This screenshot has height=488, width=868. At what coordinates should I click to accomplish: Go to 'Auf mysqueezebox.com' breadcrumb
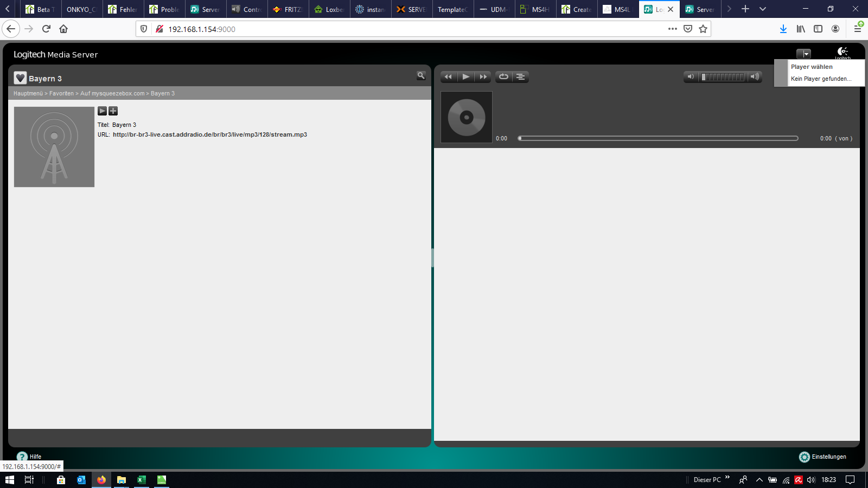tap(112, 93)
